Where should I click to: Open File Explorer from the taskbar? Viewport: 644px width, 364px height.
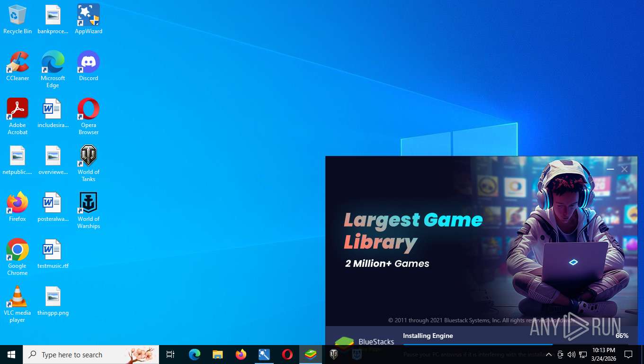218,355
